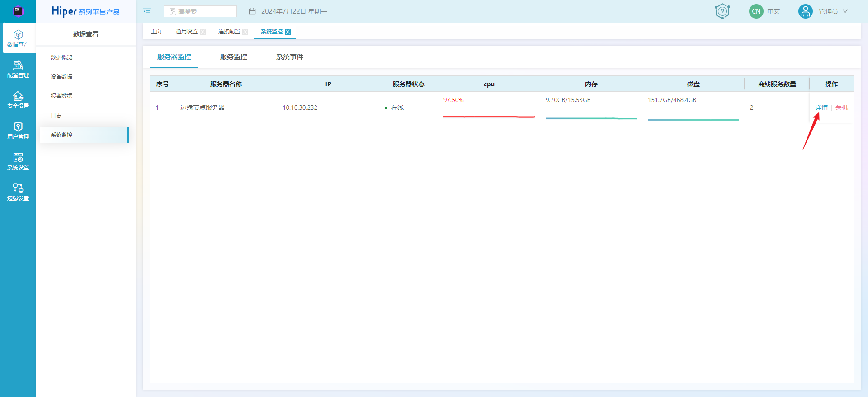Click the cpu column header
Viewport: 868px width, 397px height.
coord(489,84)
